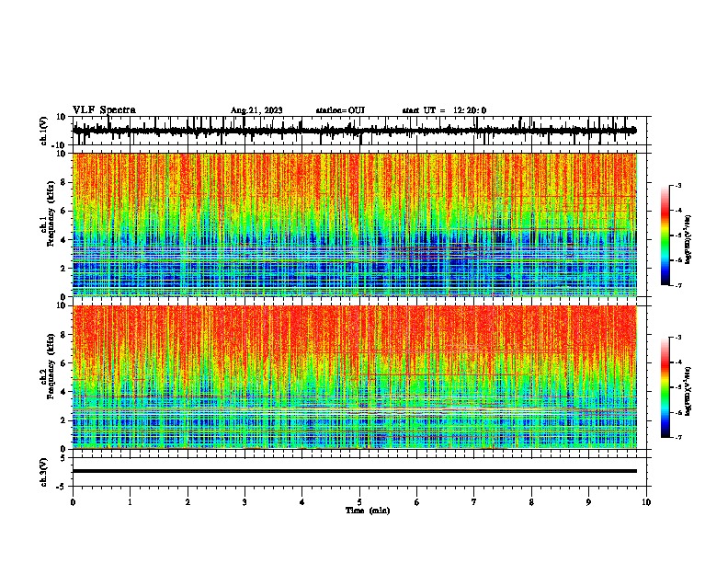728x563 pixels.
Task: Click the ch.1 color scale bar
Action: 665,236
